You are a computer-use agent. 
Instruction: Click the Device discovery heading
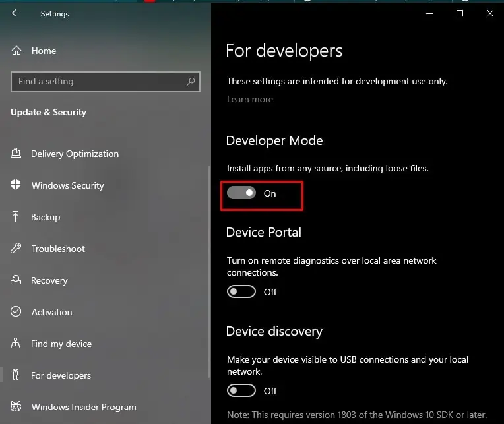click(274, 332)
